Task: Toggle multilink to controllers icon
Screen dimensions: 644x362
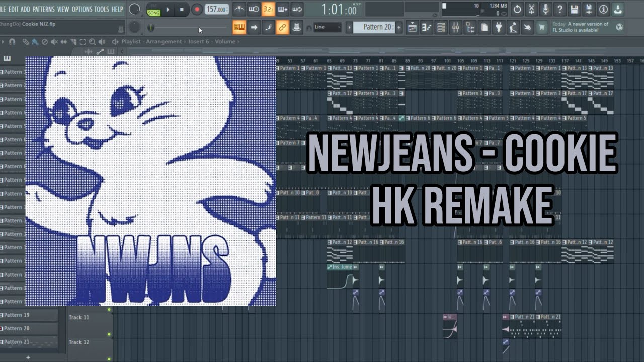Action: tap(297, 27)
